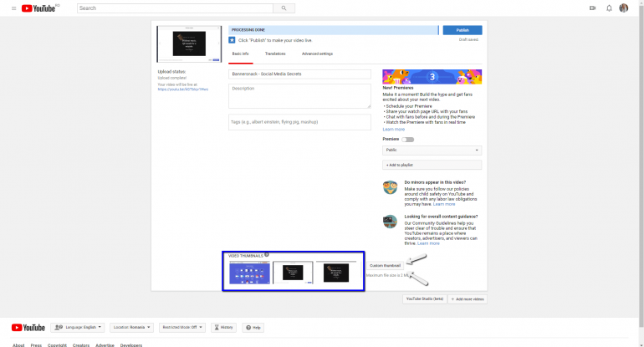The image size is (644, 347).
Task: Open the youtu.be video link
Action: (183, 89)
